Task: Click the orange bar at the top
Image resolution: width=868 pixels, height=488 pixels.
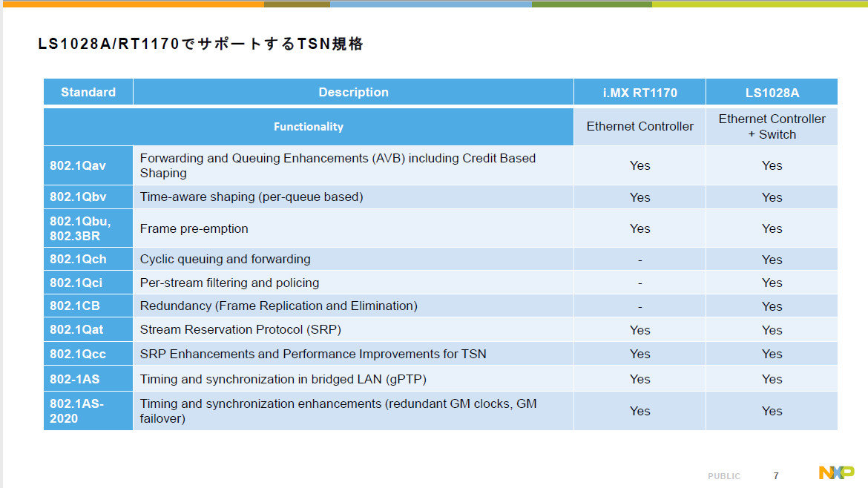Action: 134,4
